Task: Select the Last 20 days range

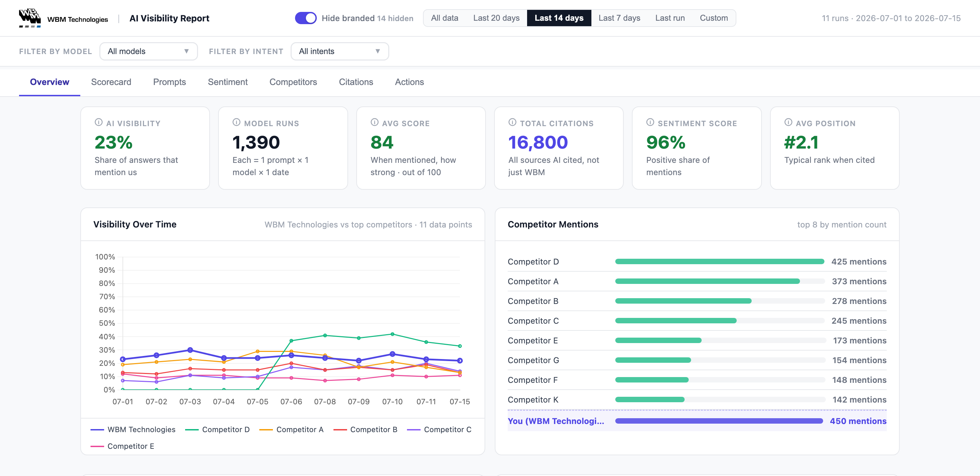Action: pos(496,18)
